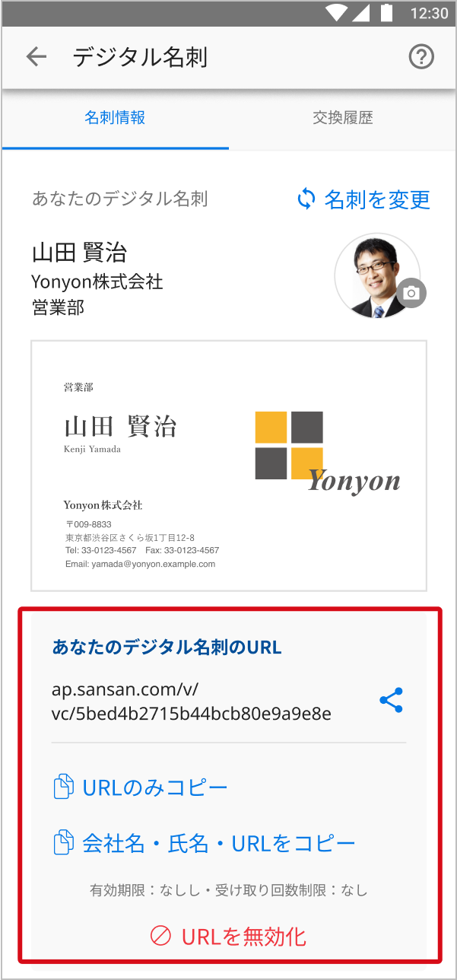Image resolution: width=457 pixels, height=980 pixels.
Task: Tap the Yonyon logo on card
Action: (327, 453)
